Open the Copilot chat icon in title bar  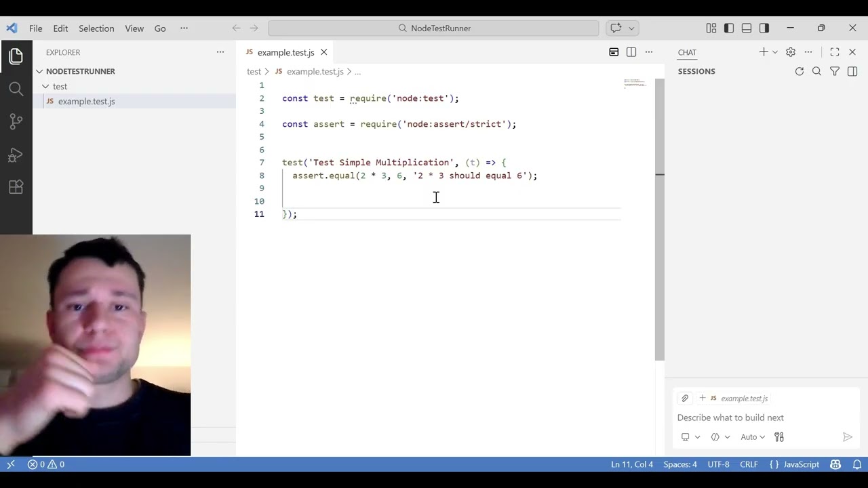click(x=616, y=28)
